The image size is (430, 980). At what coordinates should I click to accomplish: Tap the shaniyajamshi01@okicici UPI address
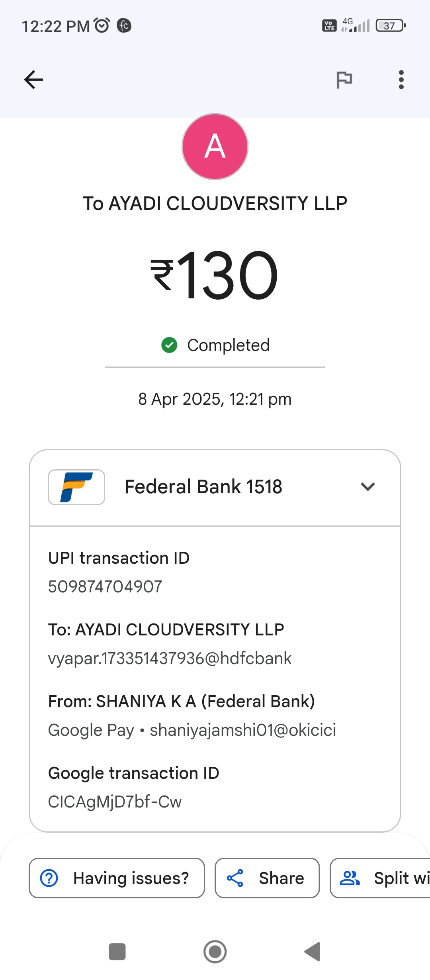(242, 730)
